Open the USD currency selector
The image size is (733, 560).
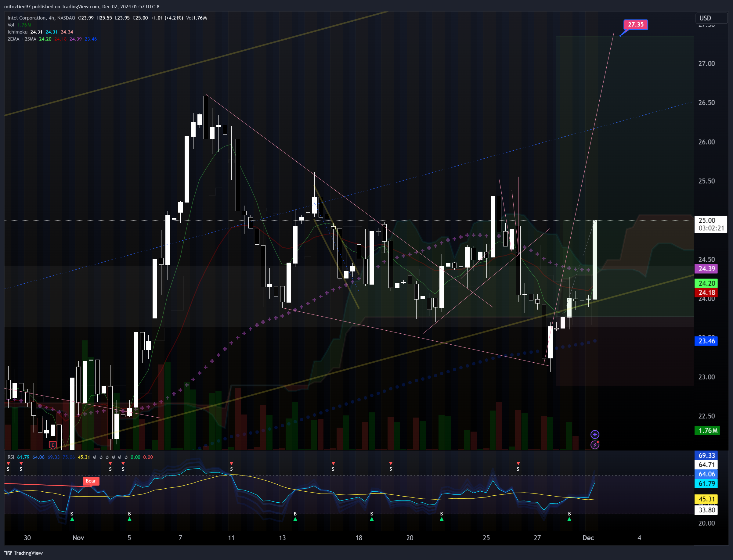click(711, 18)
